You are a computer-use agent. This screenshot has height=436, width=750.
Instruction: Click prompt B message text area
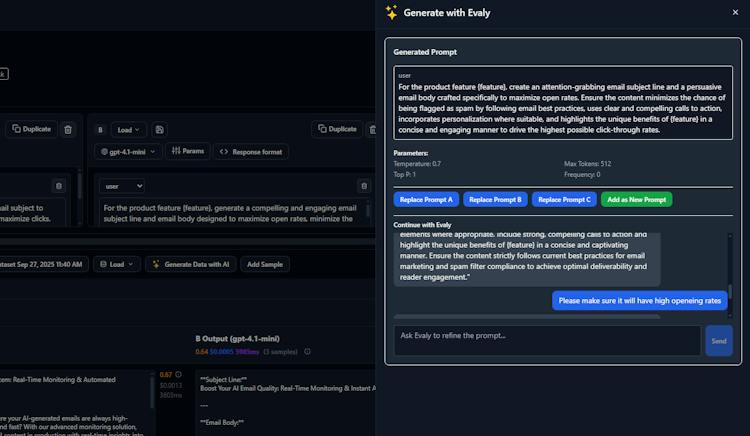(232, 213)
